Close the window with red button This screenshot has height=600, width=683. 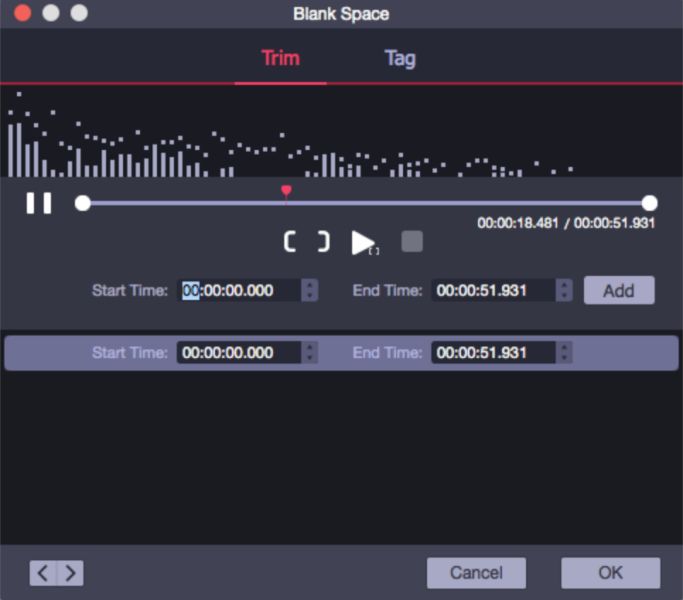pyautogui.click(x=23, y=13)
